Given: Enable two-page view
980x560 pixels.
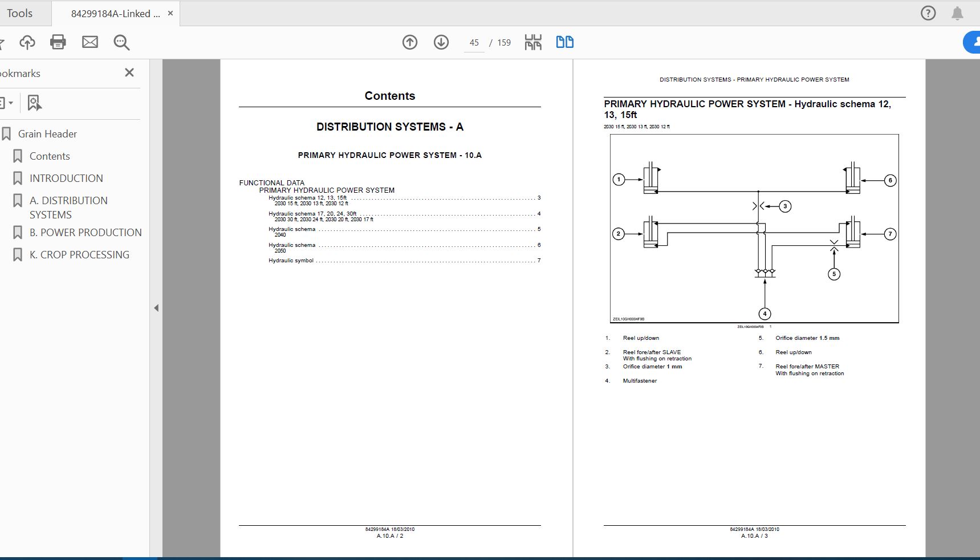Looking at the screenshot, I should click(x=564, y=42).
